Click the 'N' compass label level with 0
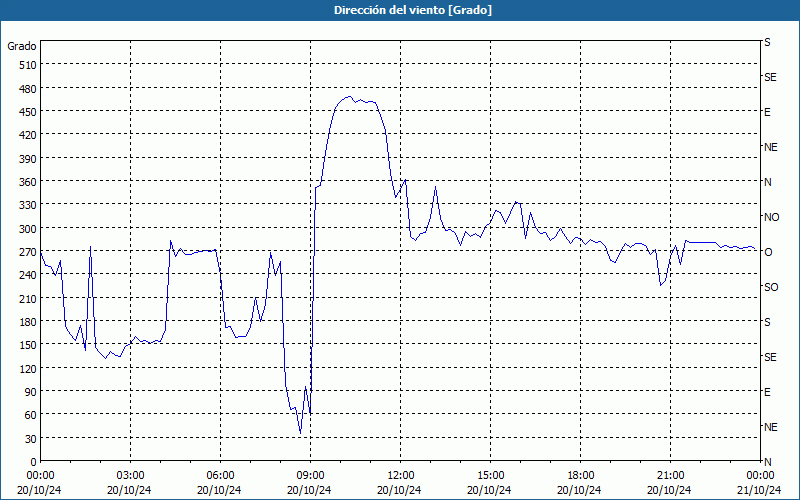 tap(767, 462)
